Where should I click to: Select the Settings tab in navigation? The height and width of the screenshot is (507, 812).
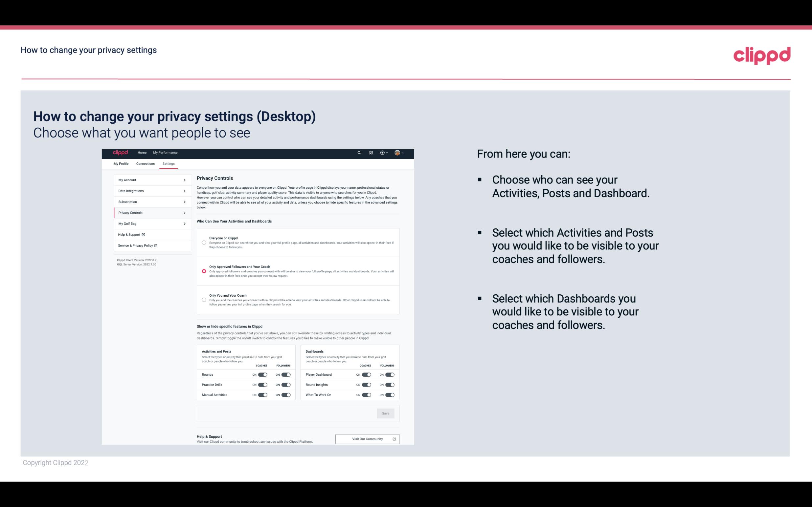(x=168, y=163)
